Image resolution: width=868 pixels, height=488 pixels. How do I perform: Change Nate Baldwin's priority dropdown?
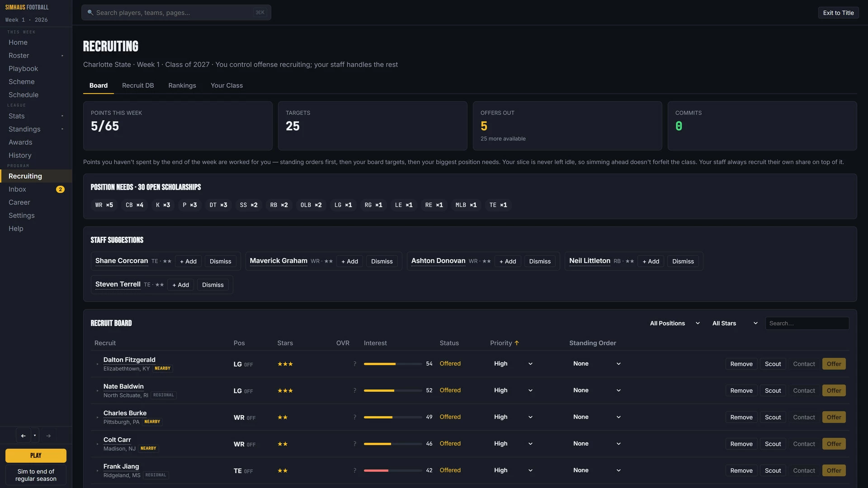513,390
